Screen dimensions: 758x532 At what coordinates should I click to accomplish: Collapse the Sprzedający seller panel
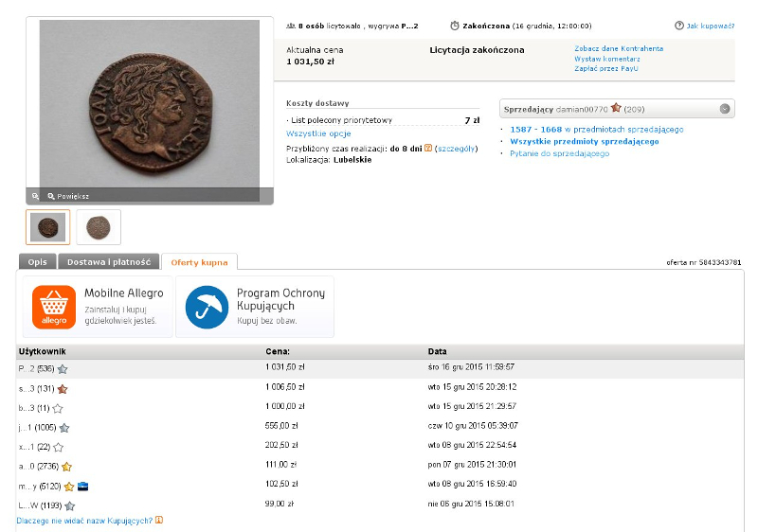(725, 109)
